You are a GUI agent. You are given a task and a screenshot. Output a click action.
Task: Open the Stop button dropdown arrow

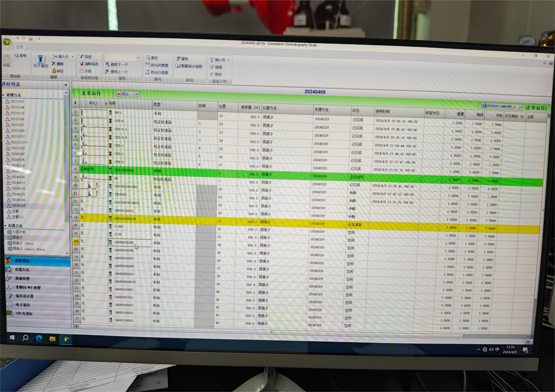click(137, 94)
